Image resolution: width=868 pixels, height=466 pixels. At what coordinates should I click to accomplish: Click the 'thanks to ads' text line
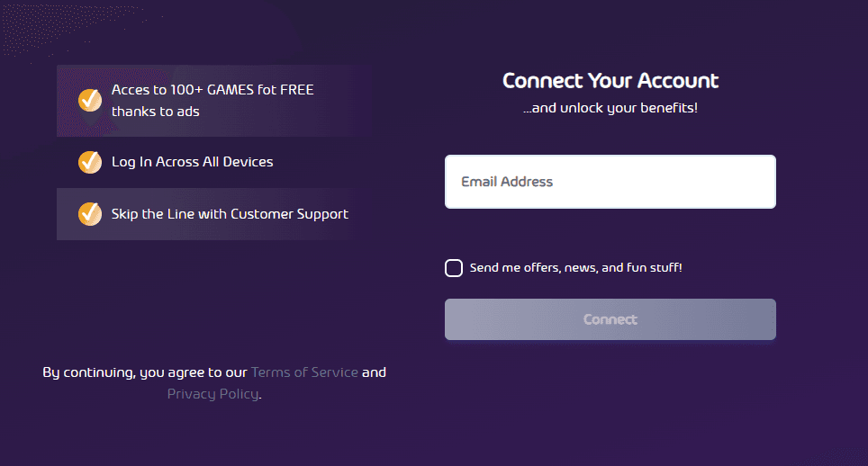point(156,112)
